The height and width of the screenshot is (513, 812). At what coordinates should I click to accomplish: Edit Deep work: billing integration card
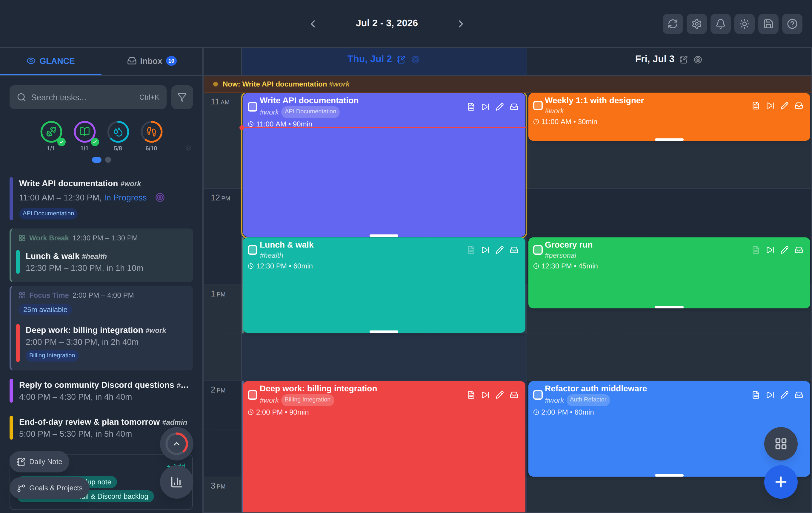(500, 395)
